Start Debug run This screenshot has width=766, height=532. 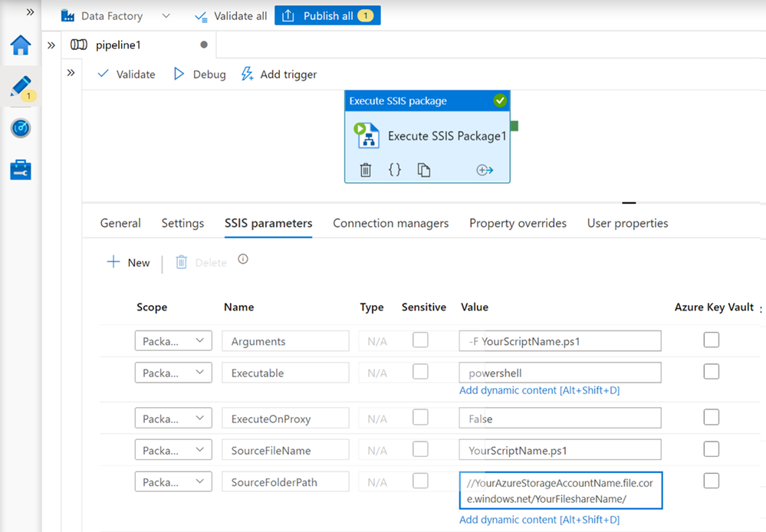200,74
